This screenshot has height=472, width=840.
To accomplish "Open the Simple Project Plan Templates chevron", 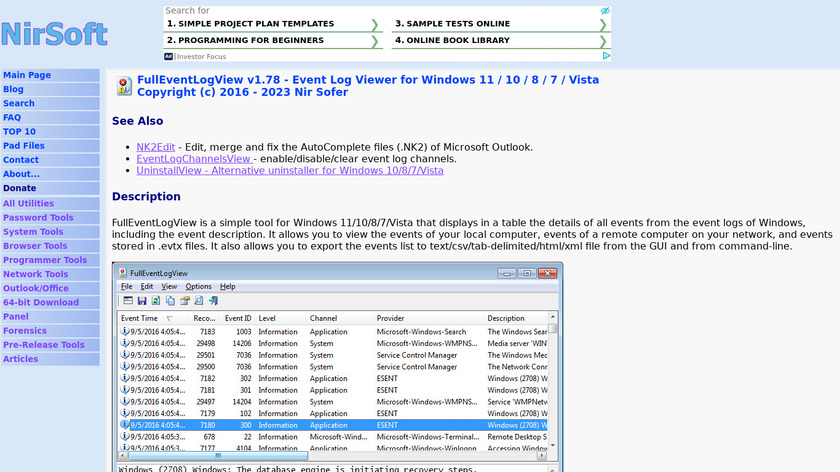I will (375, 24).
